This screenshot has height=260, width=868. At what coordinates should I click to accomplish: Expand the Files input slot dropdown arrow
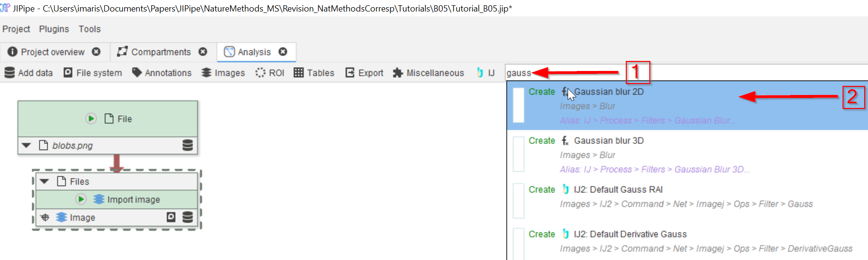(45, 181)
